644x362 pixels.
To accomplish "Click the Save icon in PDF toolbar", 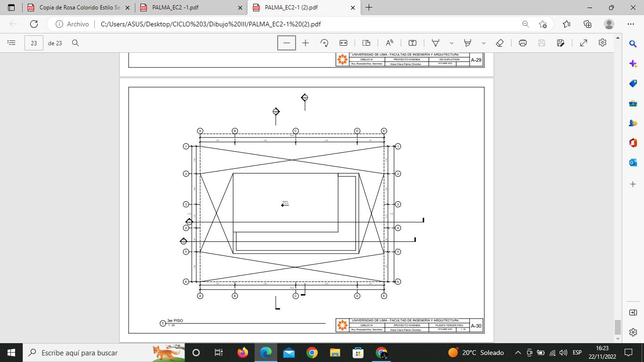I will click(x=542, y=43).
